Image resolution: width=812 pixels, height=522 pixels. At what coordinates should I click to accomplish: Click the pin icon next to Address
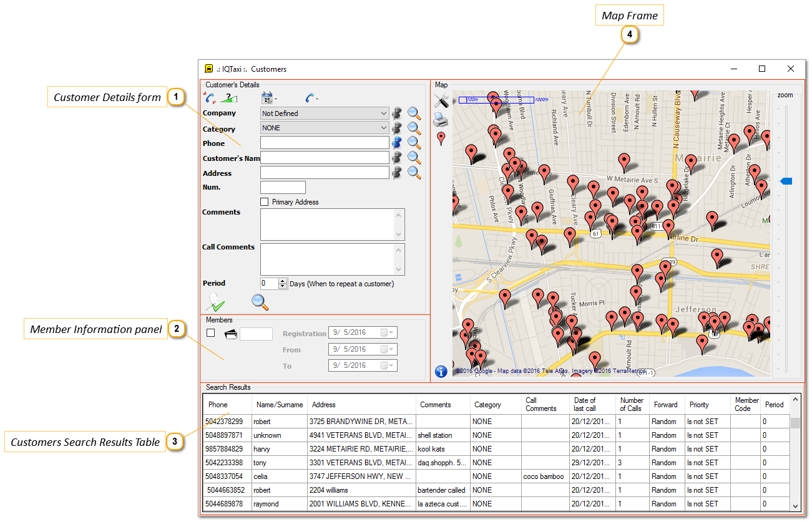pos(397,172)
